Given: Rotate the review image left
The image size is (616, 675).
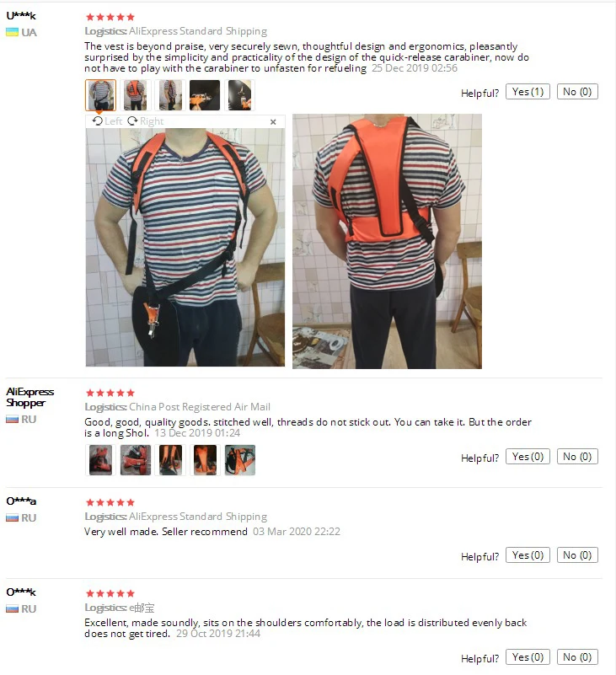Looking at the screenshot, I should (108, 121).
